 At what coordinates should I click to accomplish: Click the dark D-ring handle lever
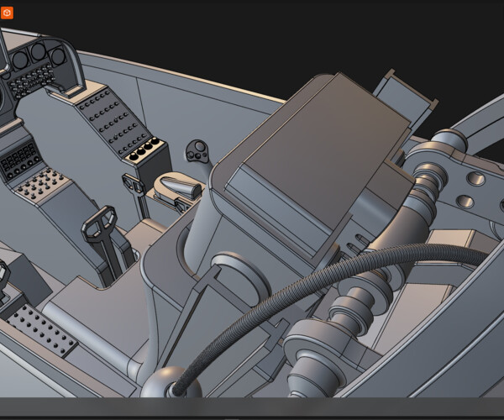[x=101, y=223]
